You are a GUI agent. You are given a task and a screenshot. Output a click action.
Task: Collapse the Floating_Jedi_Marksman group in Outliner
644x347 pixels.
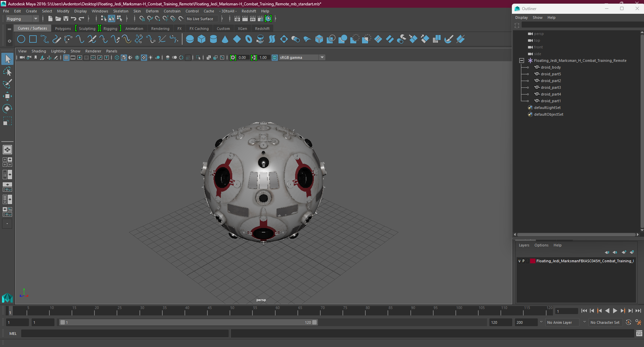[522, 61]
